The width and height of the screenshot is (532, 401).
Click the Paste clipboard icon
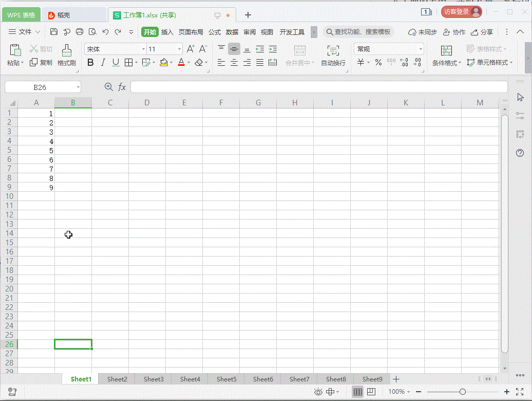(x=15, y=50)
